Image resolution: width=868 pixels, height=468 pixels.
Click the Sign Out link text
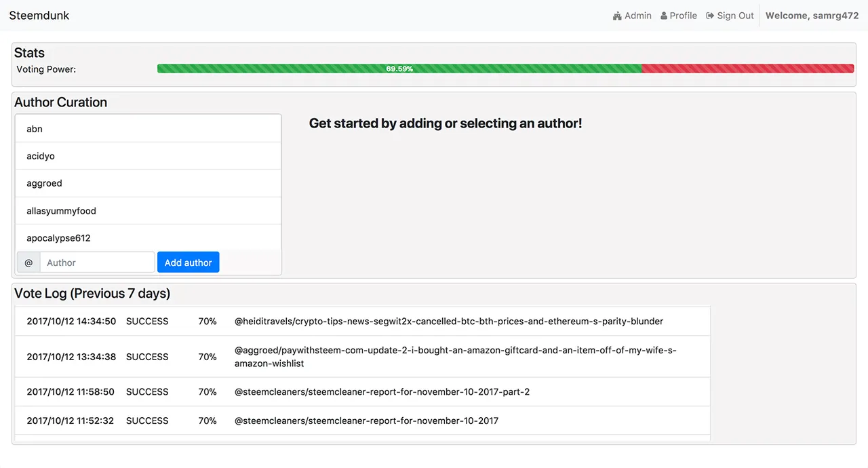[x=736, y=16]
